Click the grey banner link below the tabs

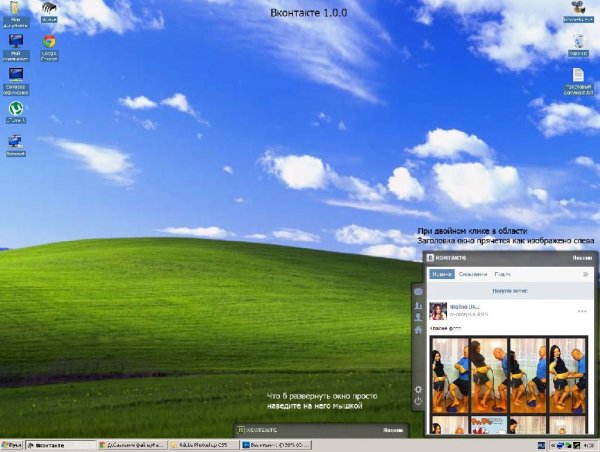point(510,291)
